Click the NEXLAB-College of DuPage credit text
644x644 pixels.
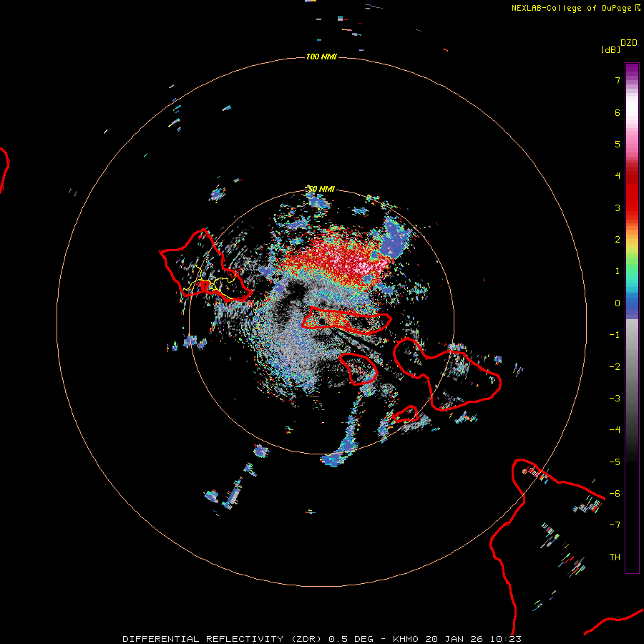tap(576, 8)
